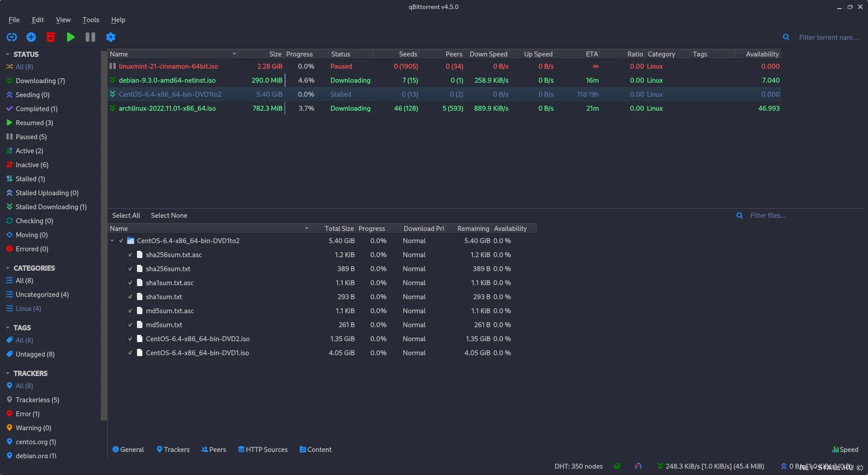Click the Add torrent link icon
868x475 pixels.
12,37
